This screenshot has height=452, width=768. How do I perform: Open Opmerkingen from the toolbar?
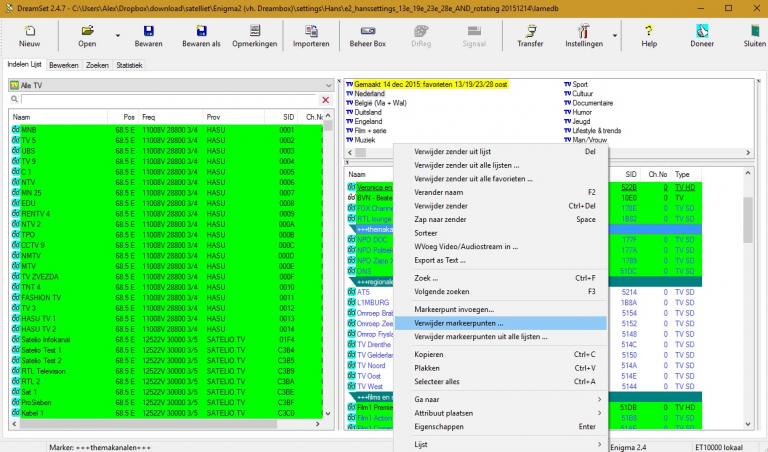pos(255,35)
